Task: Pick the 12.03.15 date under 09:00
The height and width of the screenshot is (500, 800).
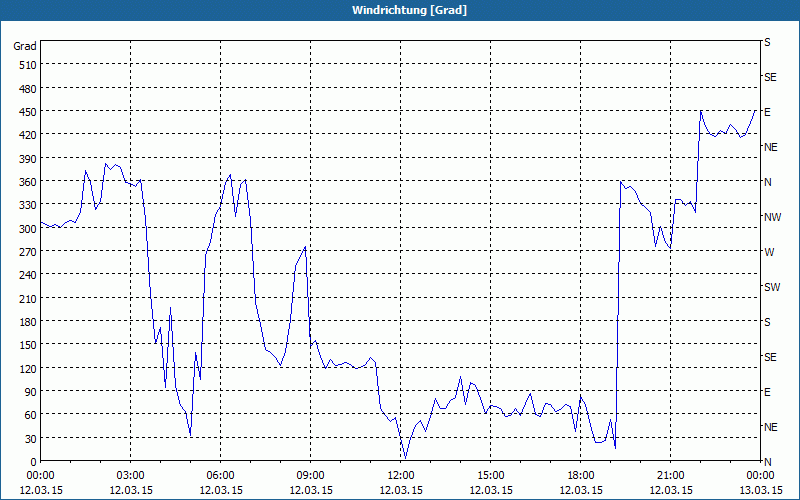Action: click(311, 490)
